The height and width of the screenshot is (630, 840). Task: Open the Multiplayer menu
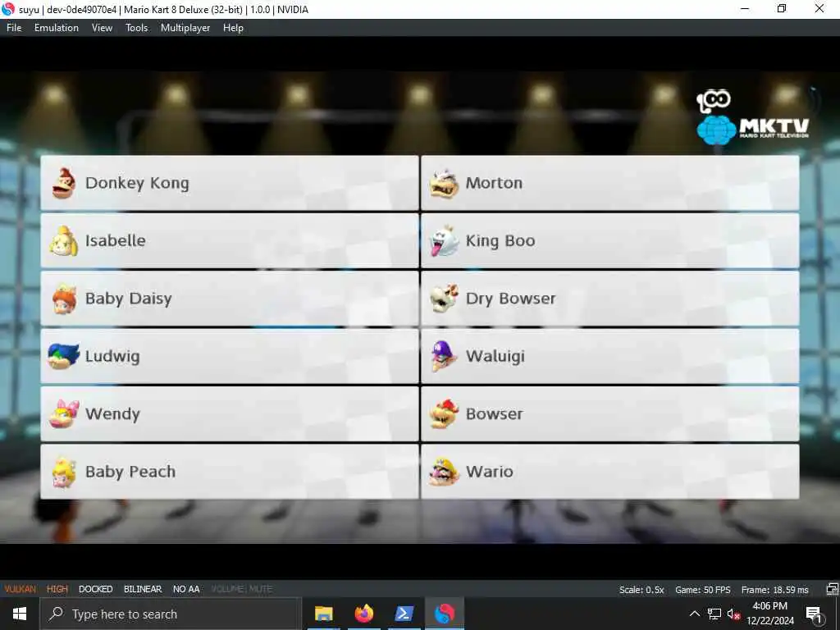tap(185, 28)
